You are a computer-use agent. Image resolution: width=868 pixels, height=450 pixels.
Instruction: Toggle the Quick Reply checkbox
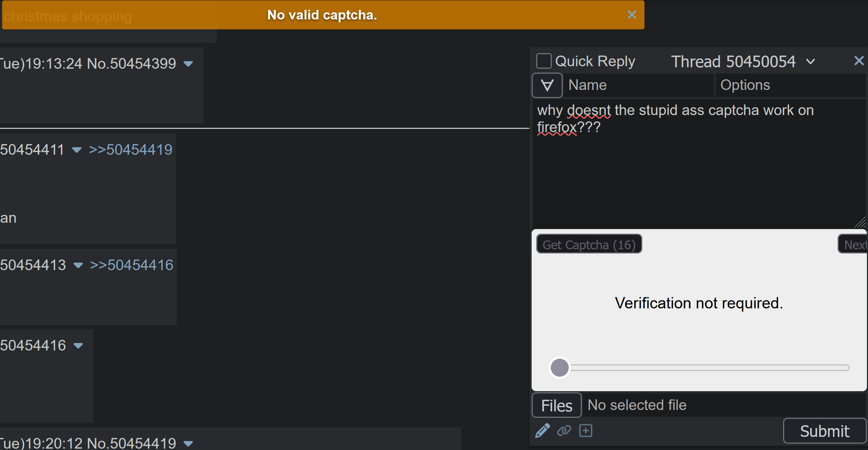pyautogui.click(x=544, y=61)
